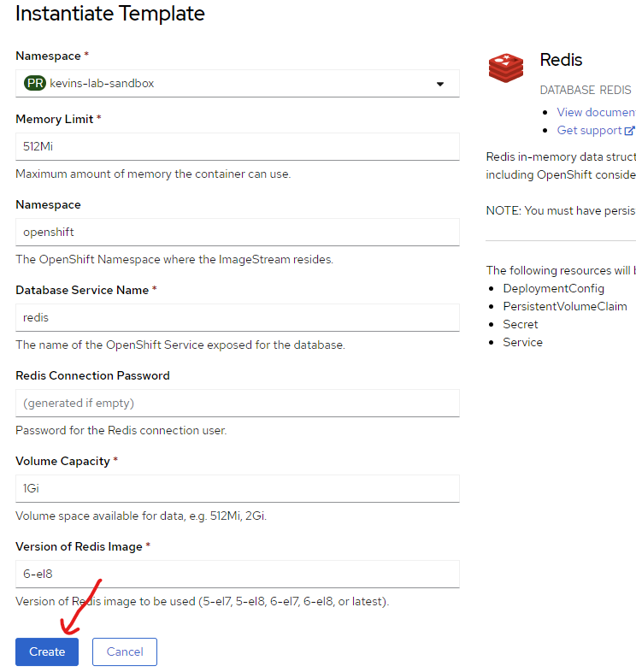Click the Redis Connection Password field

click(x=238, y=403)
